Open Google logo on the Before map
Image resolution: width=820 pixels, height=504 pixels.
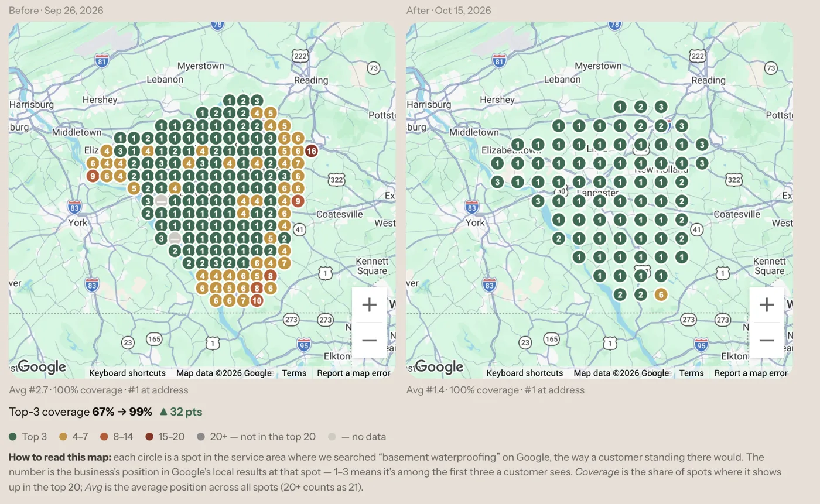(42, 367)
